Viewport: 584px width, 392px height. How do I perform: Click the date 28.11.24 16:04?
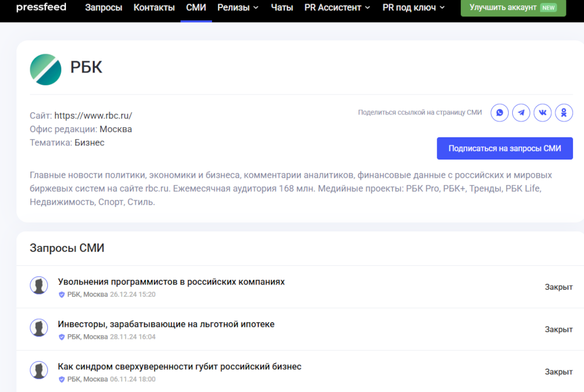tap(133, 337)
